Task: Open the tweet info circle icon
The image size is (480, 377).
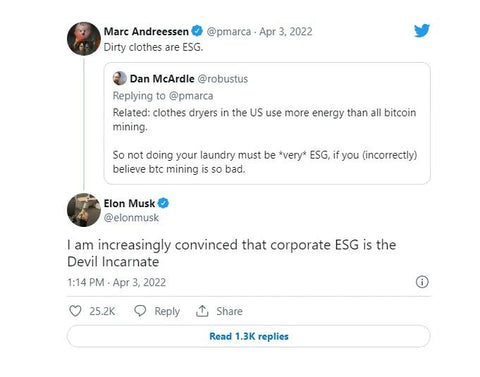Action: click(422, 282)
